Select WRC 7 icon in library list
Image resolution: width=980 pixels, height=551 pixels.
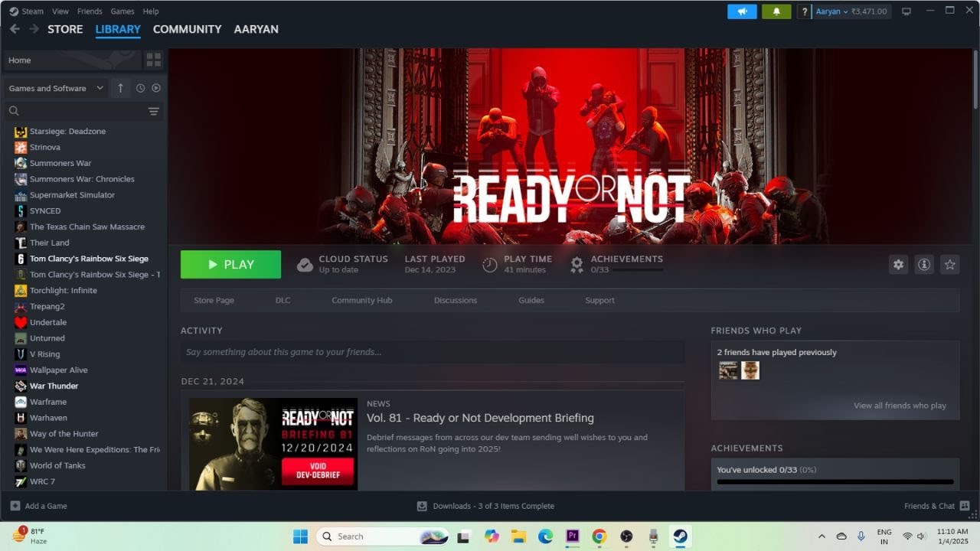coord(21,481)
